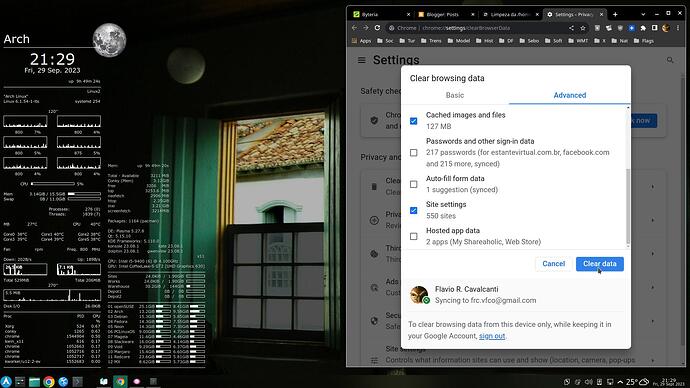
Task: Check Passwords and other sign-in data
Action: tap(414, 153)
